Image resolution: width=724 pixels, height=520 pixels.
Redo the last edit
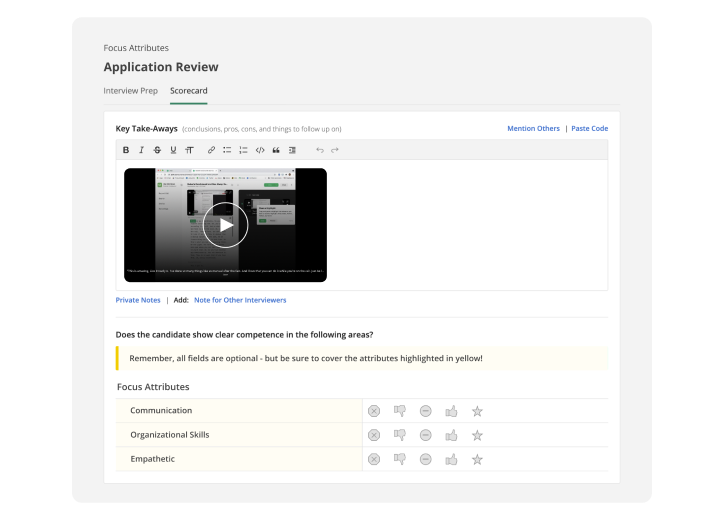click(335, 150)
